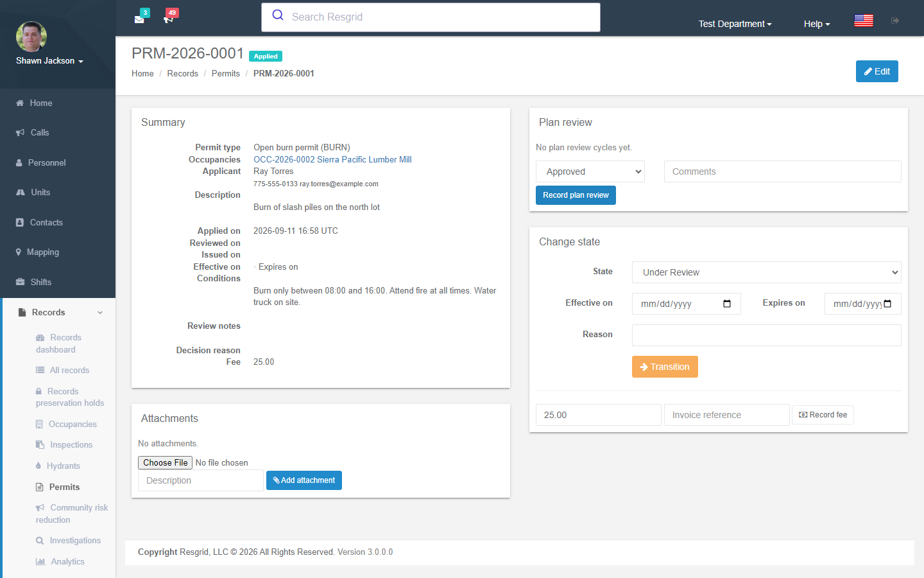Click the 2026-09-11 16:58 UTC value

[x=296, y=231]
